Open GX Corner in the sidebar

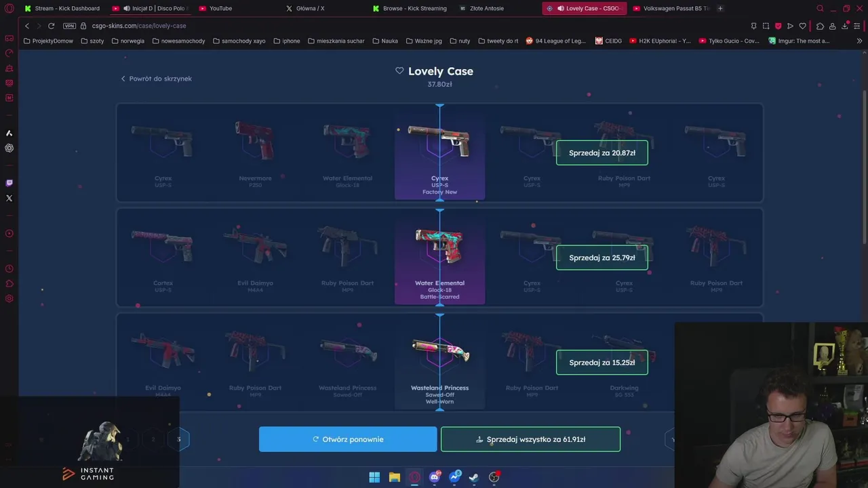coord(9,38)
